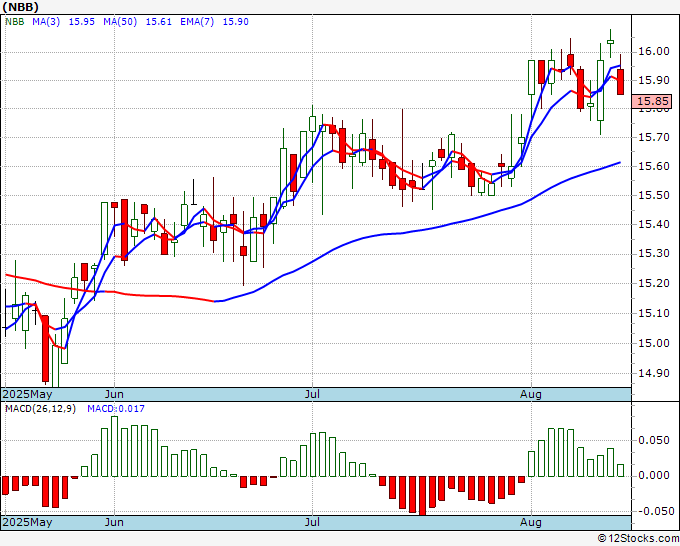The image size is (680, 546).
Task: Select the NBB legend label
Action: pyautogui.click(x=14, y=22)
